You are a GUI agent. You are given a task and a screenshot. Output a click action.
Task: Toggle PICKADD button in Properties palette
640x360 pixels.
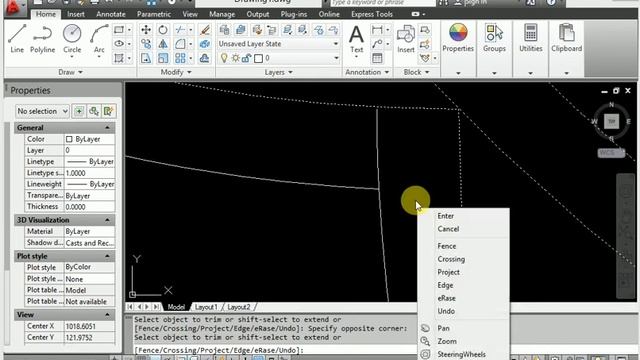point(79,111)
